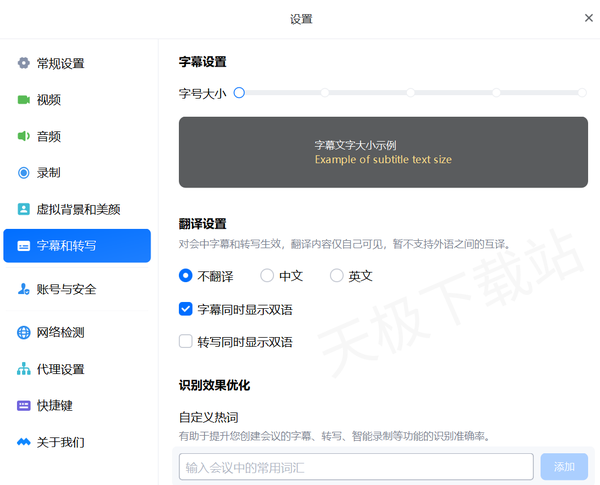
Task: Click the 字号大小 label
Action: (x=203, y=93)
